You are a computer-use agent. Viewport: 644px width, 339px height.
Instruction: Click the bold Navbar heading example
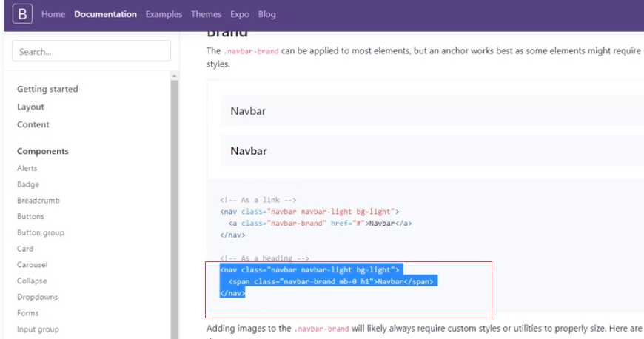(x=249, y=151)
